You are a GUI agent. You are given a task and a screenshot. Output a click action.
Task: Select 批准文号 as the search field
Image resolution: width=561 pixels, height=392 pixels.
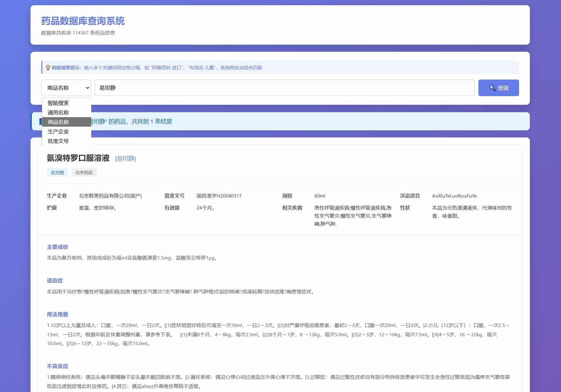[x=58, y=141]
